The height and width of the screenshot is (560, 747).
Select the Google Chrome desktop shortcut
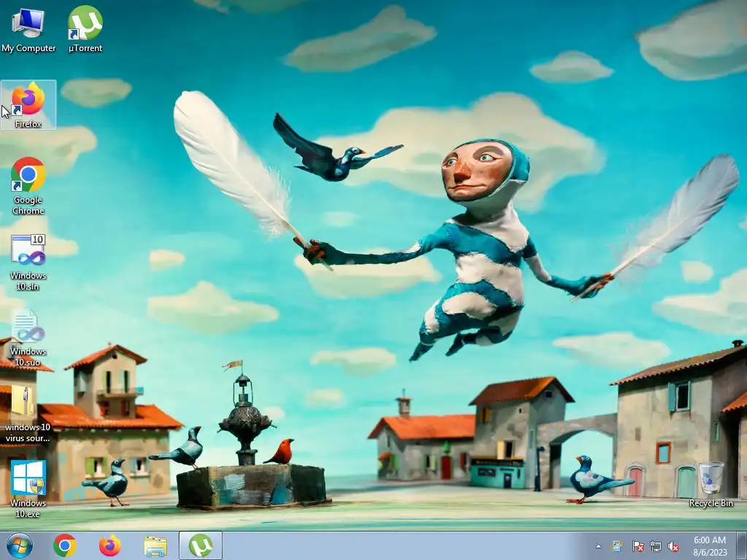(28, 186)
